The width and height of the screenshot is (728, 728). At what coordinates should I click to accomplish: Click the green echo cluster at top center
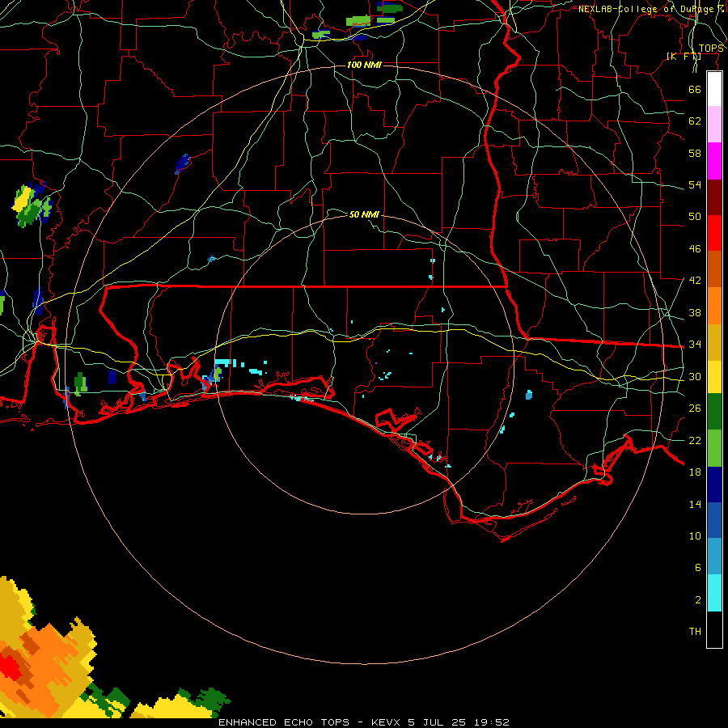358,21
